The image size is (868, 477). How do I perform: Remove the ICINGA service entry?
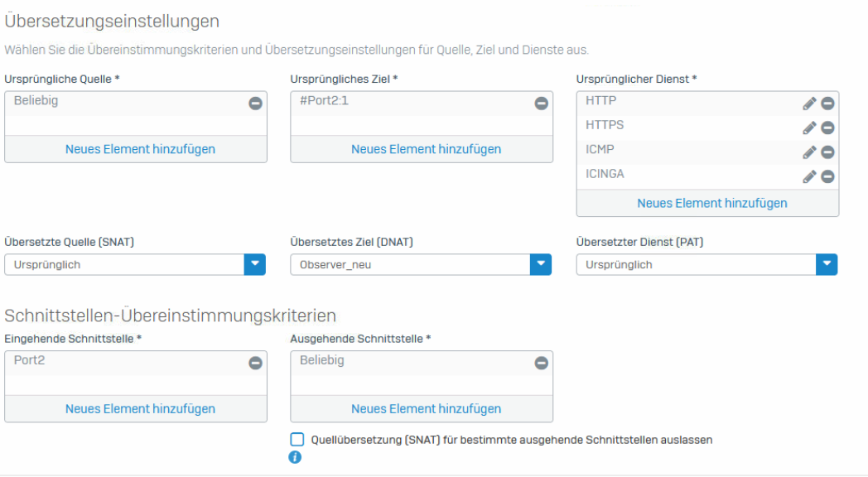827,176
